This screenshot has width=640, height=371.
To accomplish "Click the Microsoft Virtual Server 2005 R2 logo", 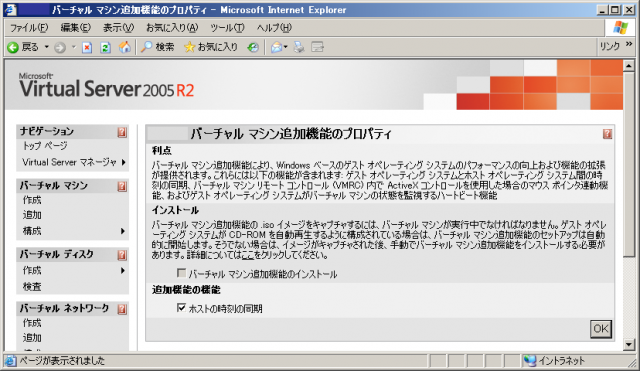I will coord(106,86).
